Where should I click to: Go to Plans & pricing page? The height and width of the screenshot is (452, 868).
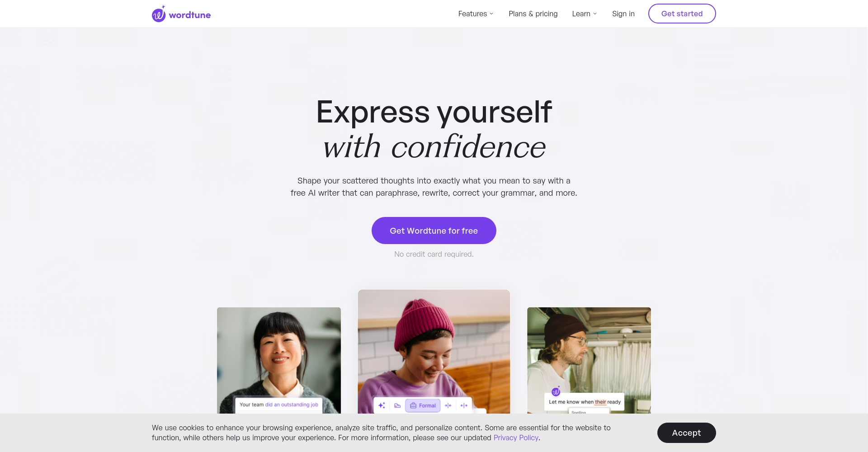[533, 14]
